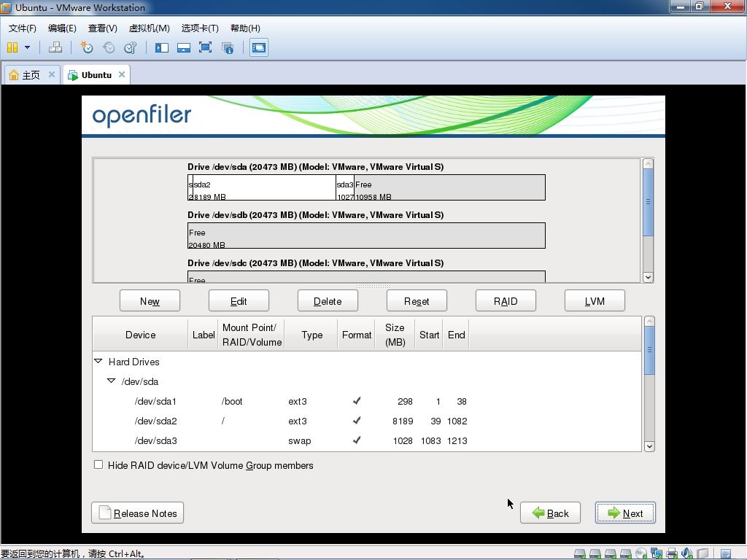The width and height of the screenshot is (747, 560).
Task: Click the Mount Point/RAID/Volume column header
Action: pyautogui.click(x=252, y=335)
